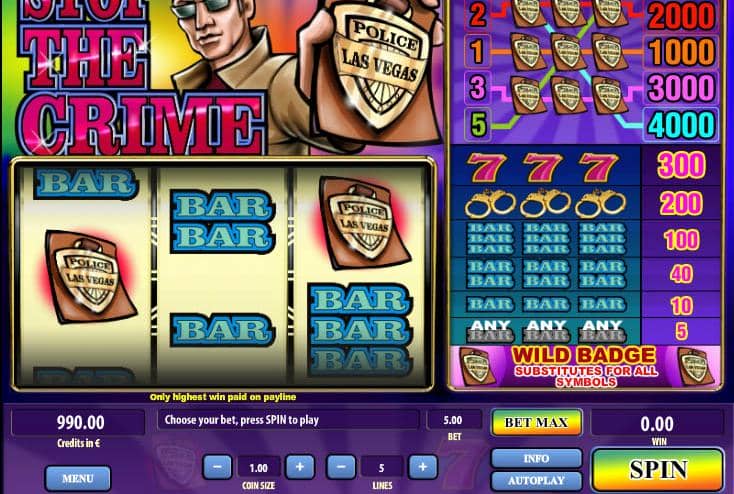This screenshot has height=494, width=734.
Task: Add a payline with plus button
Action: 423,467
